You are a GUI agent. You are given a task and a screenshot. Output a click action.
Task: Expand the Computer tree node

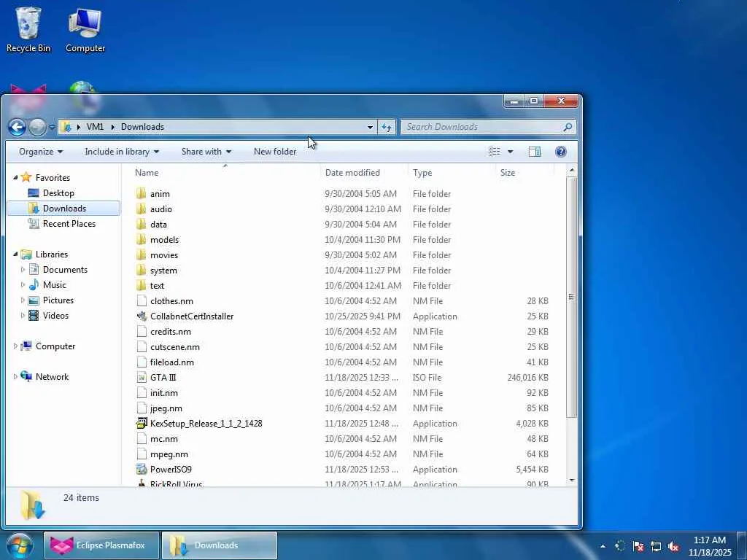tap(15, 346)
